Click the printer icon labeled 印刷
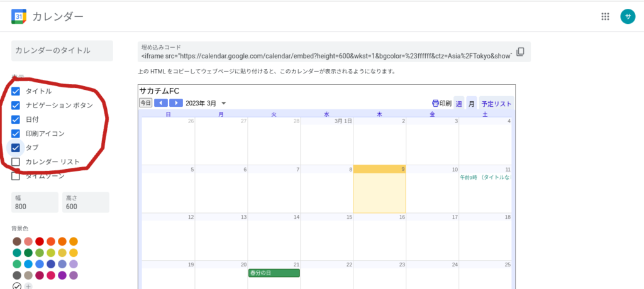Viewport: 644px width, 289px height. [441, 104]
